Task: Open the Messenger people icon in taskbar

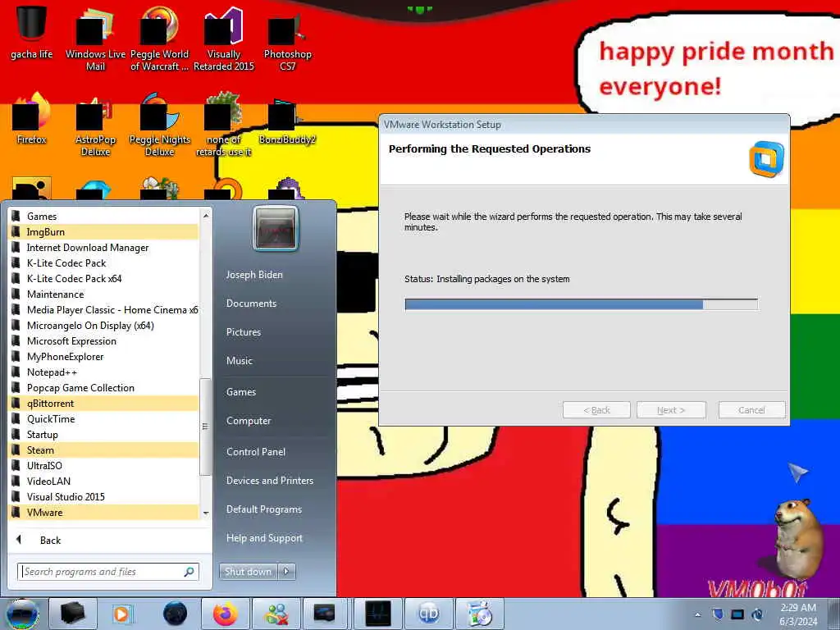Action: 276,614
